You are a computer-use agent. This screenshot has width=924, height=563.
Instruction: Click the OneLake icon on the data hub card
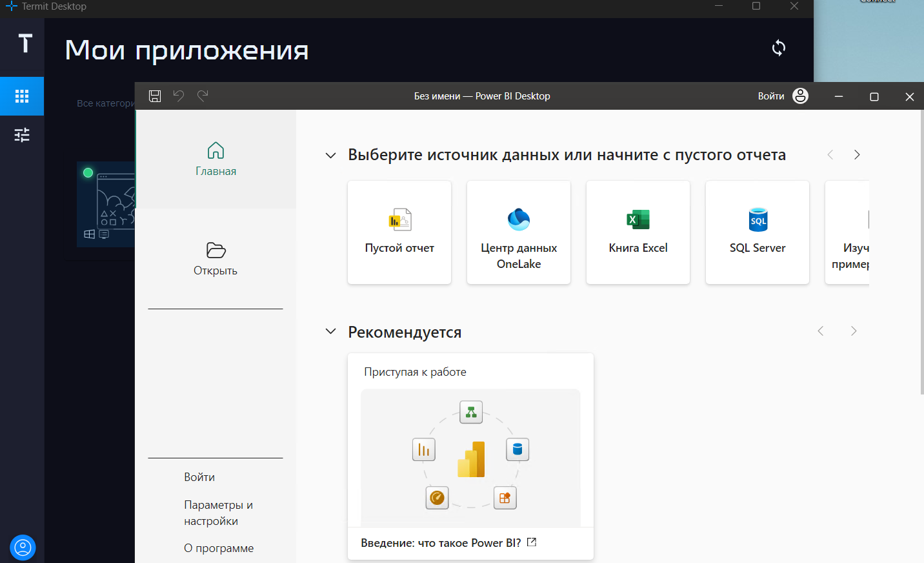(x=519, y=220)
